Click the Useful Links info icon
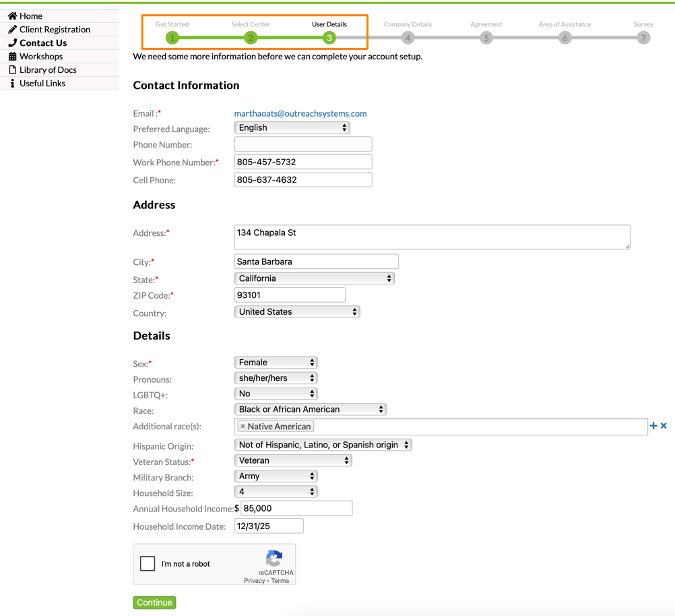Viewport: 675px width, 616px height. point(12,83)
